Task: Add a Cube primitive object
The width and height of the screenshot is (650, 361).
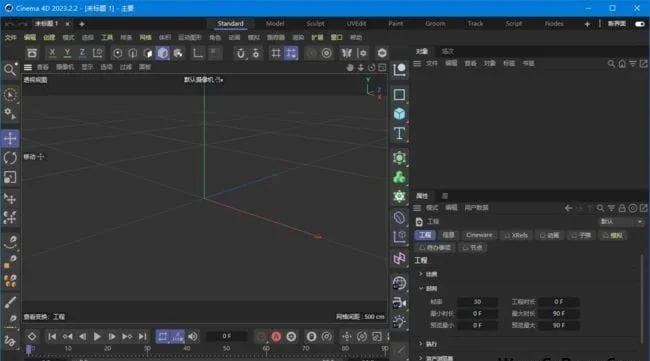Action: 399,114
